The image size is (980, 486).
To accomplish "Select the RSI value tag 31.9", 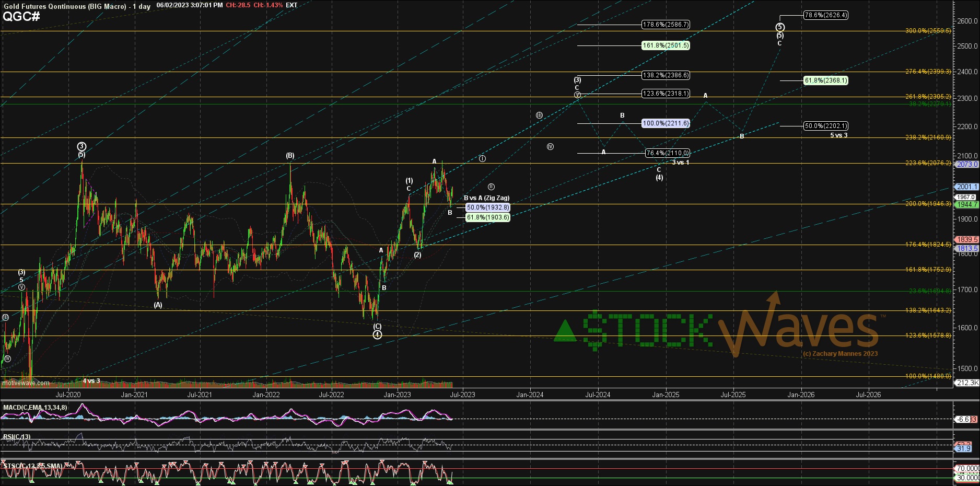I will [x=964, y=448].
